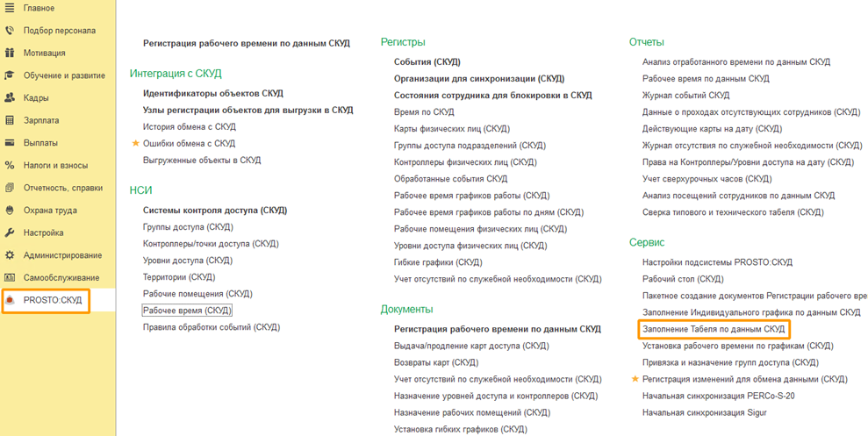This screenshot has height=436, width=868.
Task: Click the star icon beside Ошибки обмена с СКУД
Action: [x=135, y=143]
